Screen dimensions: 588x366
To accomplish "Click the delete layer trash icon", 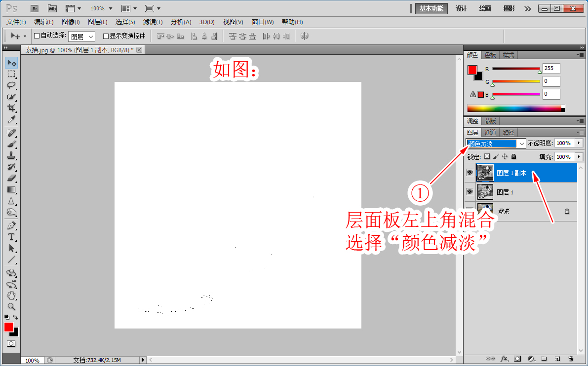I will [571, 359].
